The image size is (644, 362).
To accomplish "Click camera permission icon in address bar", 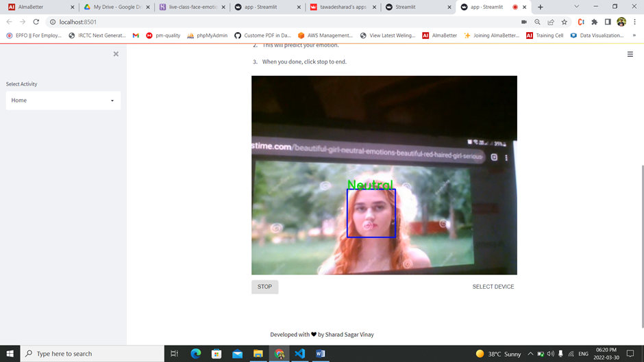I will point(523,22).
